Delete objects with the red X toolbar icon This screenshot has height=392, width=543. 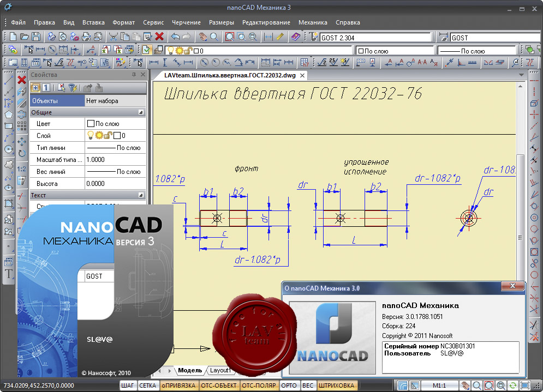[159, 37]
